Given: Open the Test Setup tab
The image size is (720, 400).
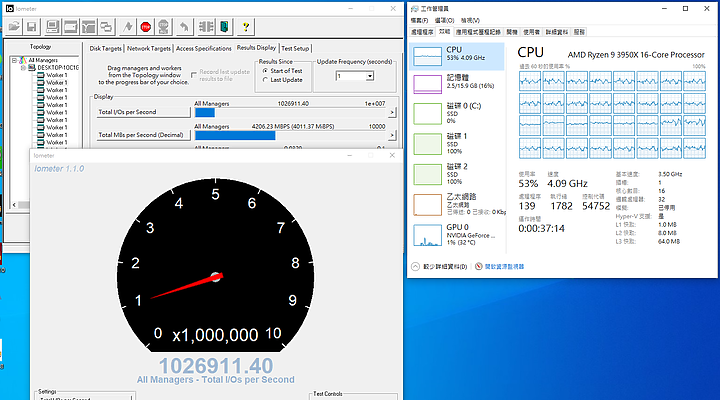Looking at the screenshot, I should pos(295,48).
